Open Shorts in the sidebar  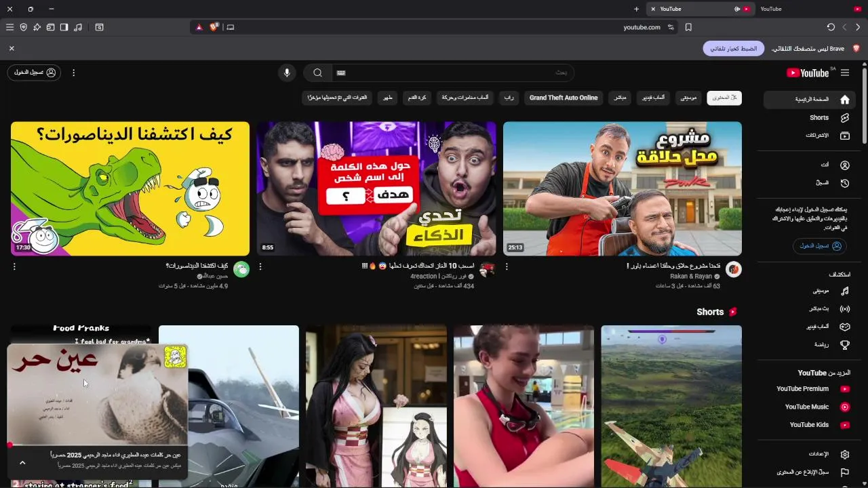point(810,117)
